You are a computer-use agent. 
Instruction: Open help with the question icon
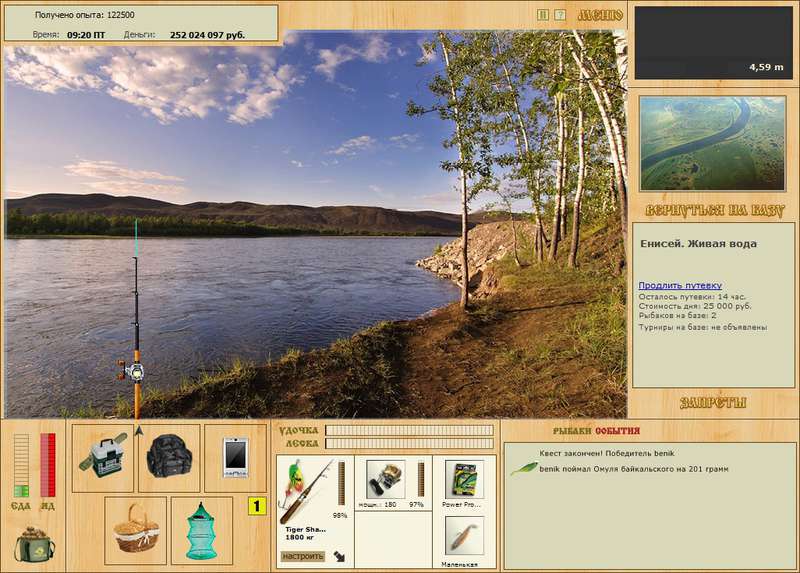560,15
